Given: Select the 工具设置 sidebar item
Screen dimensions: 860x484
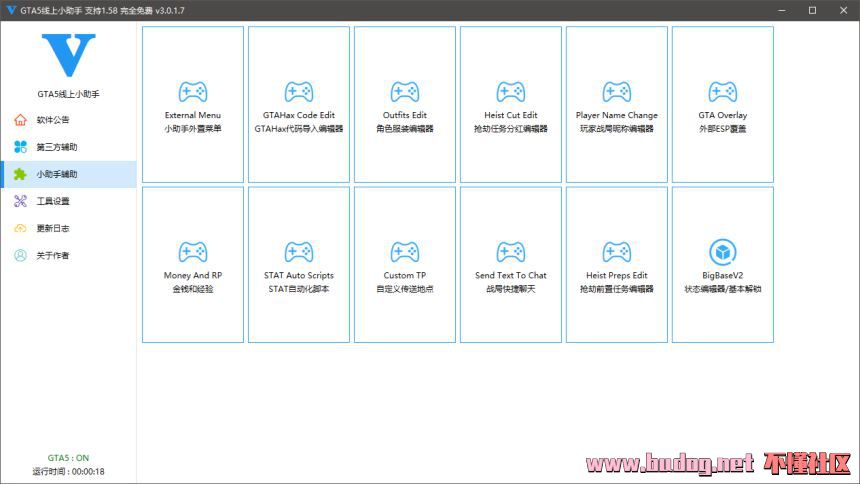Looking at the screenshot, I should 69,201.
